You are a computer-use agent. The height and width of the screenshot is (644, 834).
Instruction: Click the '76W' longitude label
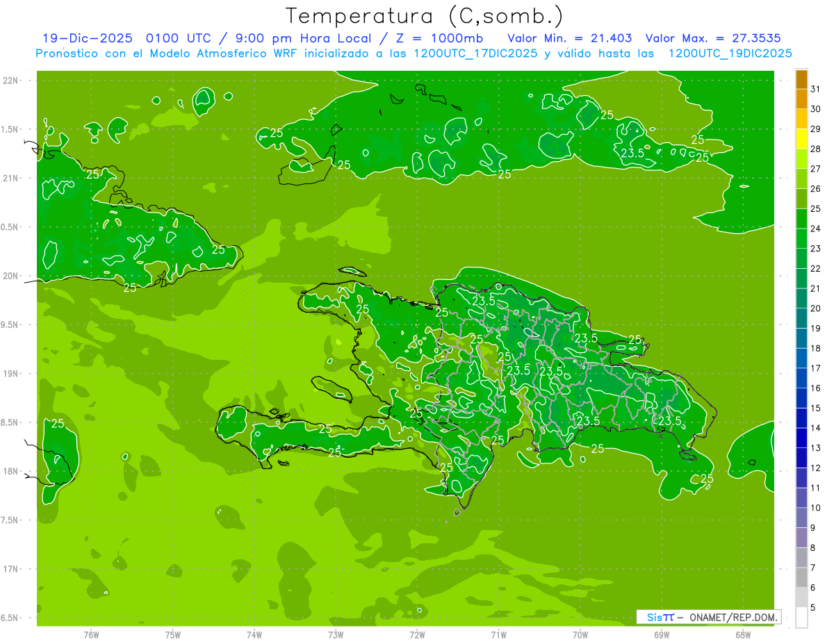91,635
